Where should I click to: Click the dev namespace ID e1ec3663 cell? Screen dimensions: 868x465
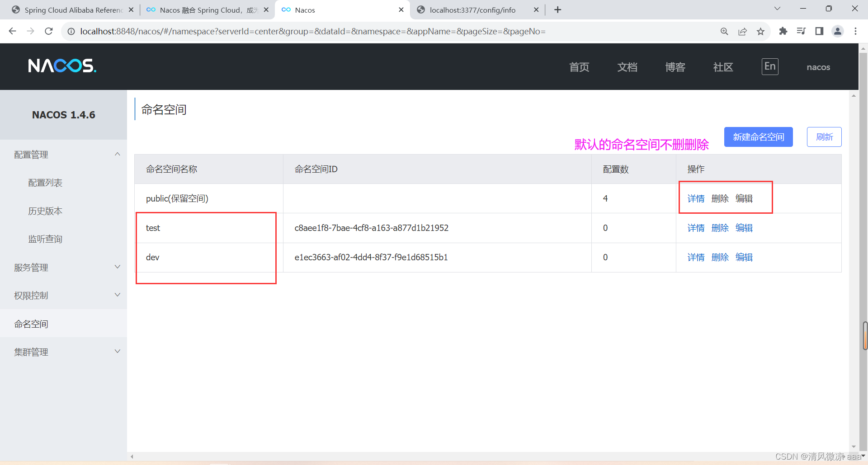tap(437, 257)
